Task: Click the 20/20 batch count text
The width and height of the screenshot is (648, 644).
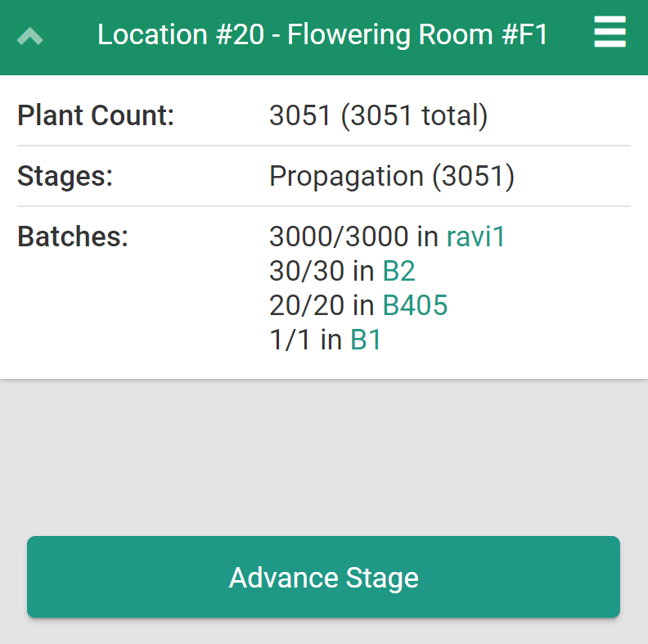Action: click(x=307, y=305)
